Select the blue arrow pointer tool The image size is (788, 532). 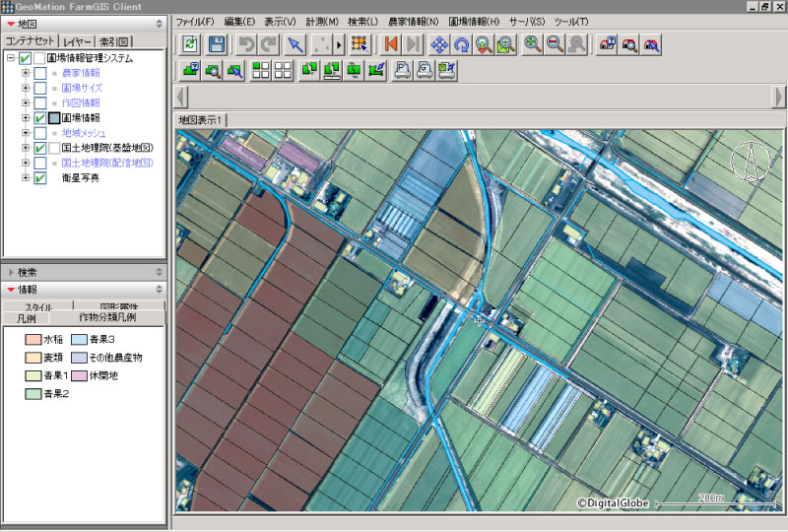point(295,44)
